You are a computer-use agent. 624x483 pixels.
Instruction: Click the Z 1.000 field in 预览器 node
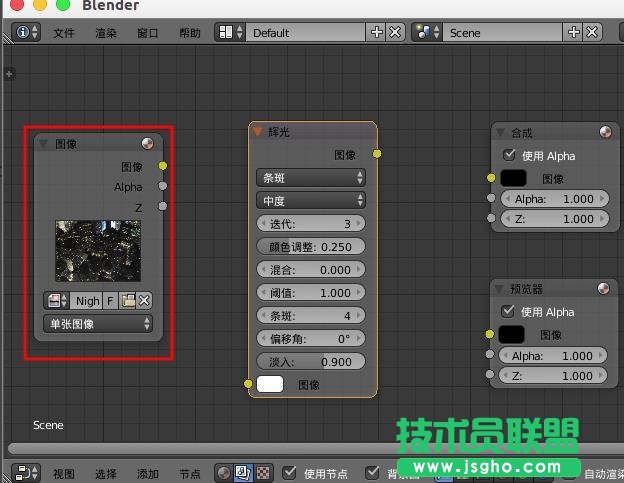(x=553, y=376)
